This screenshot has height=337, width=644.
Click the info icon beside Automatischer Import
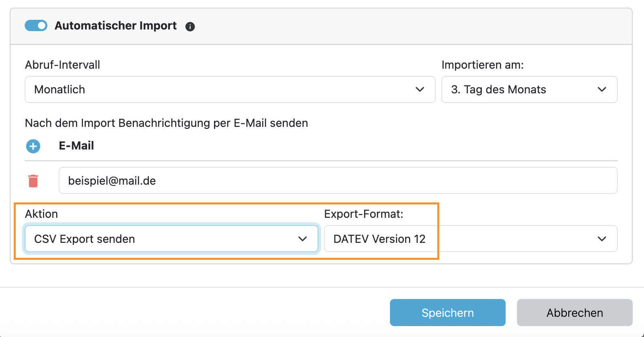pos(190,27)
